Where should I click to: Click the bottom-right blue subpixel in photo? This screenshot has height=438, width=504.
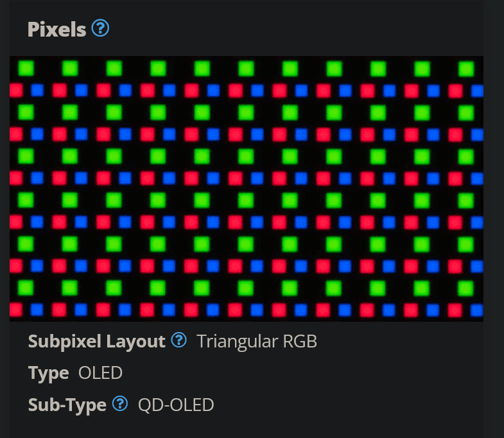click(x=477, y=311)
